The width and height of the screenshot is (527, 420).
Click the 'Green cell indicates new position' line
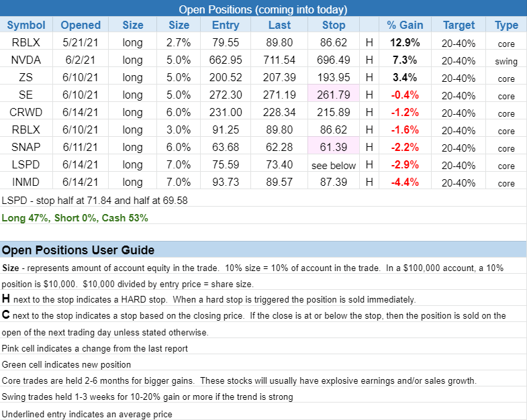click(x=66, y=364)
